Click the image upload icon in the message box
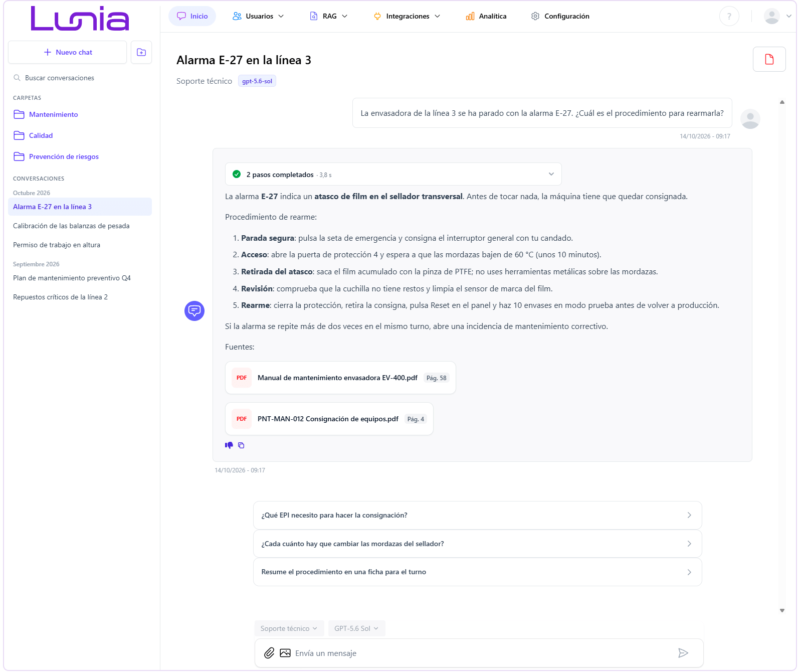This screenshot has height=672, width=802. [x=285, y=653]
